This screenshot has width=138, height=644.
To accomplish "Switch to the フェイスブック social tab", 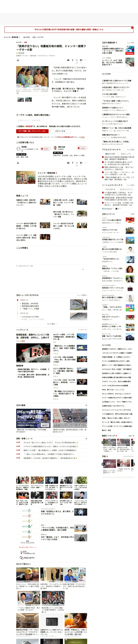I will (x=110, y=190).
